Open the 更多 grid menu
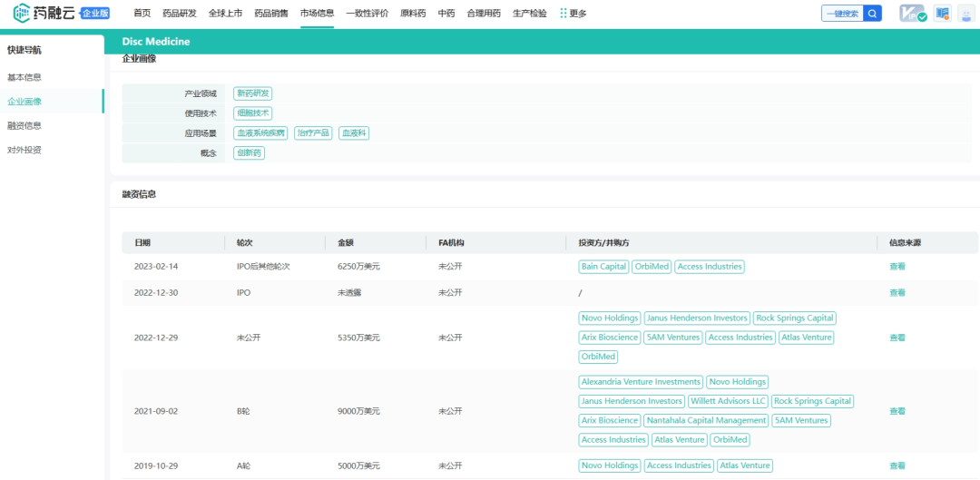The width and height of the screenshot is (980, 480). point(573,14)
